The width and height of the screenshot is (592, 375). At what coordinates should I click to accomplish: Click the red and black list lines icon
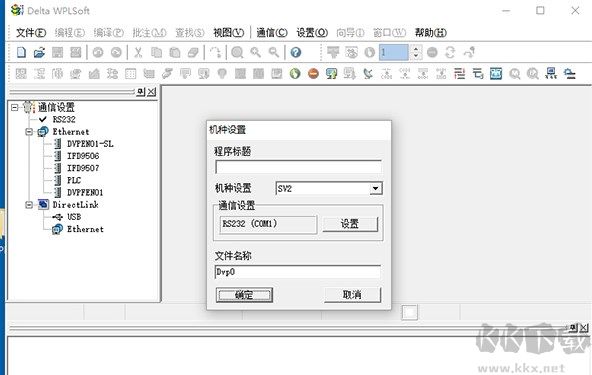click(x=459, y=73)
